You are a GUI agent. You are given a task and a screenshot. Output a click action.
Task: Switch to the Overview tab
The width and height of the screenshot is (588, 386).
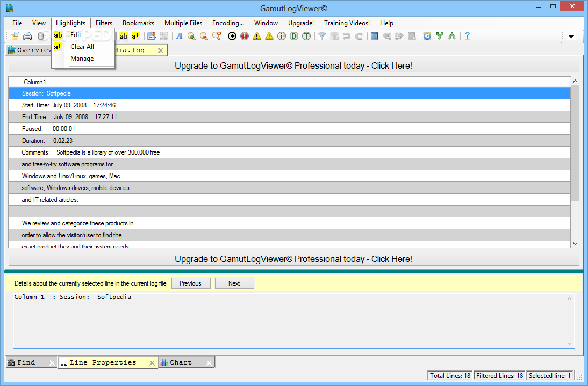(x=29, y=50)
